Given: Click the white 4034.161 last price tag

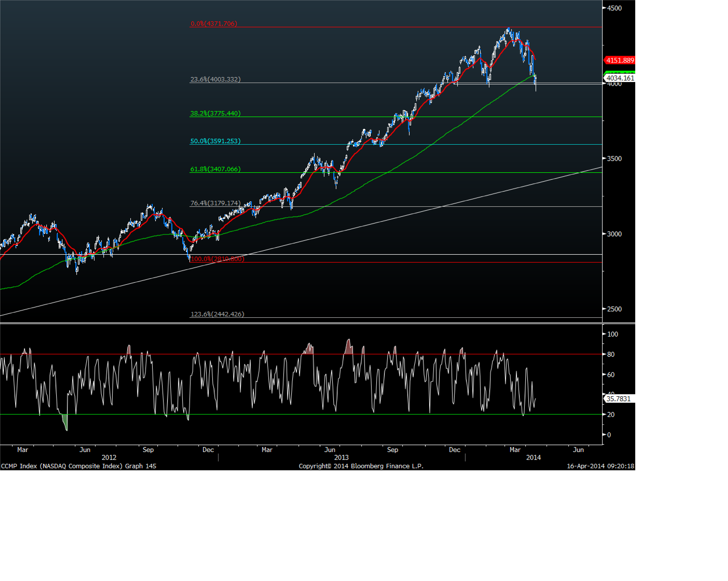Looking at the screenshot, I should coord(620,78).
